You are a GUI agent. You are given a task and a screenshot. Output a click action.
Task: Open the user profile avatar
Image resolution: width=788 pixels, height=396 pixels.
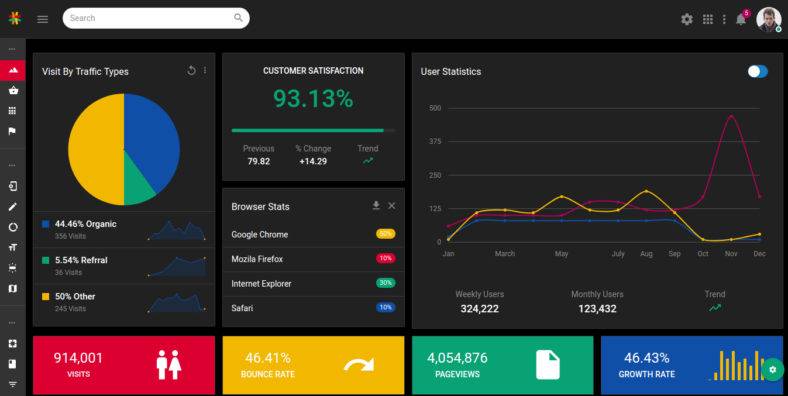[768, 20]
